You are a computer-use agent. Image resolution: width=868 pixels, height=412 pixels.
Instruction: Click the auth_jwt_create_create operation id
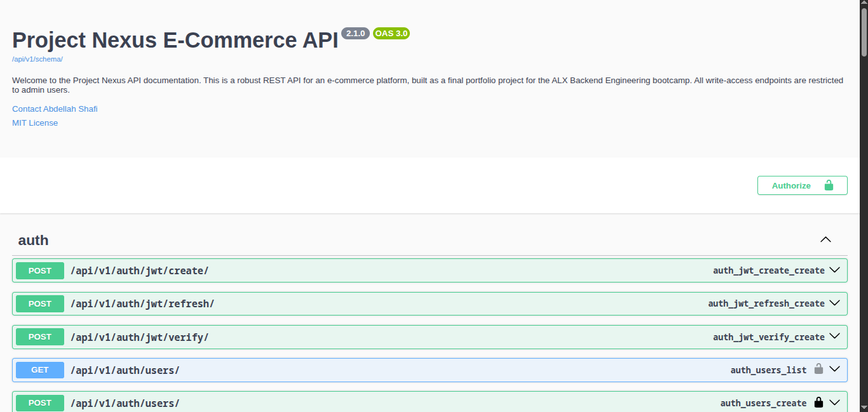click(769, 270)
